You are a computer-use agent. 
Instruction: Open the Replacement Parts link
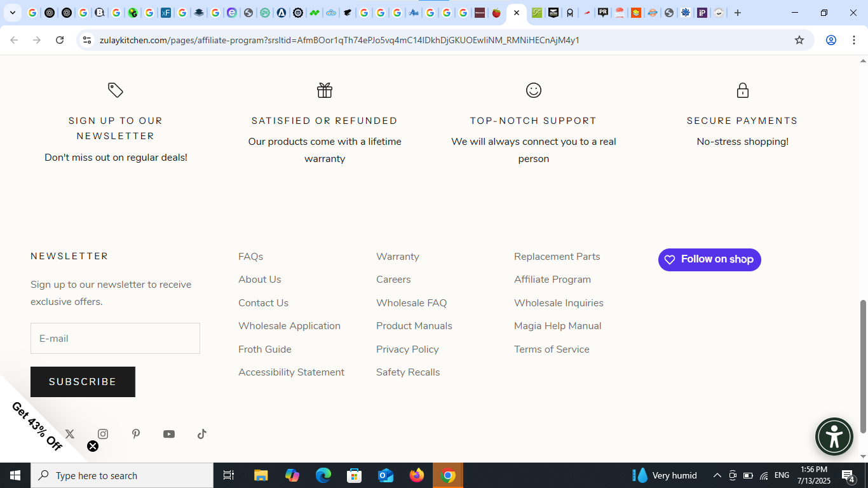pyautogui.click(x=557, y=257)
